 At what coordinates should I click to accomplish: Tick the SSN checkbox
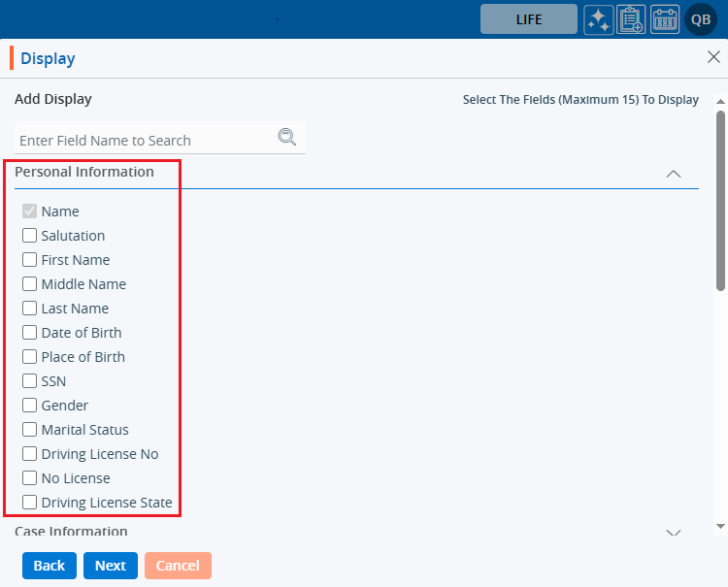coord(30,381)
